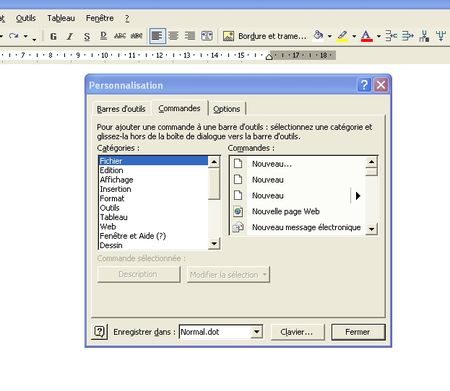Select the Dessin category
The height and width of the screenshot is (391, 450).
(x=154, y=245)
